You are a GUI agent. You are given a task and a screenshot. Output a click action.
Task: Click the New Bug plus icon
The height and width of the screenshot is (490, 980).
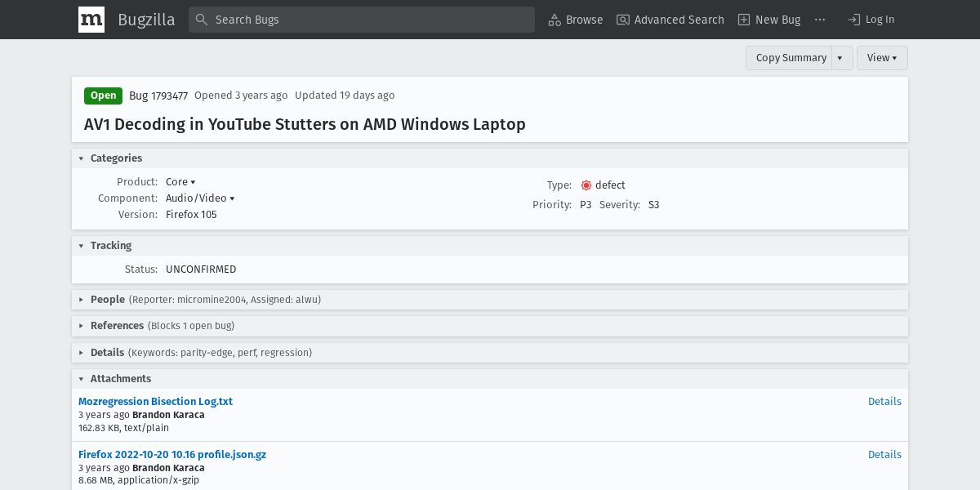click(x=744, y=20)
